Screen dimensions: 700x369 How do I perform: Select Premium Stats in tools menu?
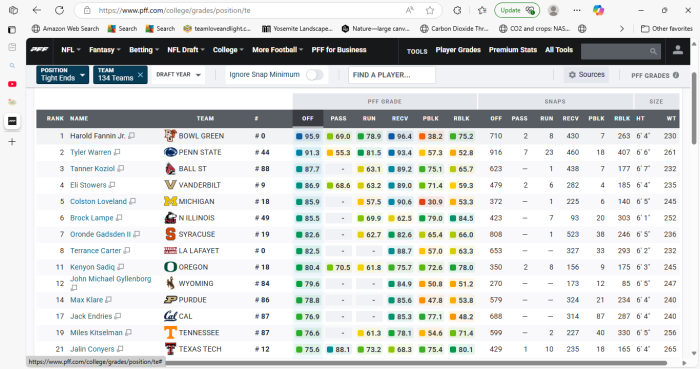coord(512,50)
